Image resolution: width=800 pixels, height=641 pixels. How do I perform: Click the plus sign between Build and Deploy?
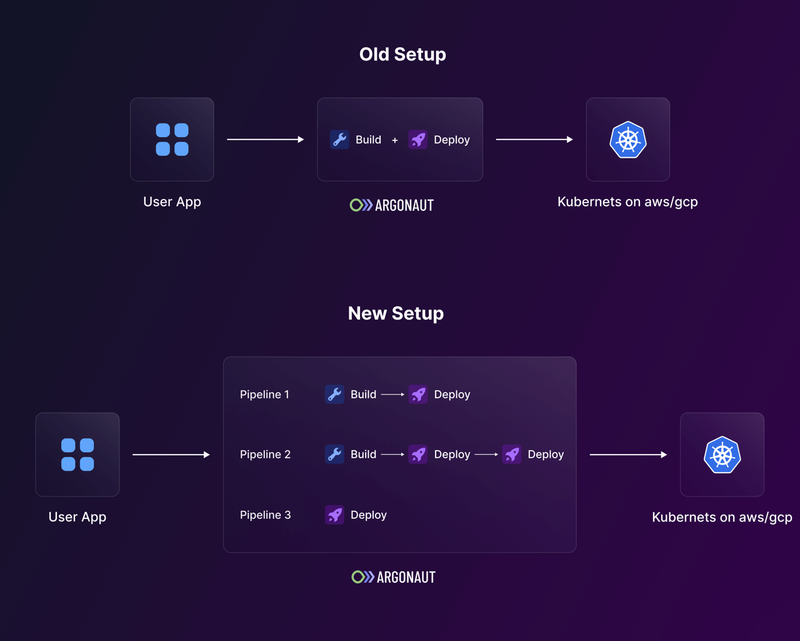coord(395,141)
